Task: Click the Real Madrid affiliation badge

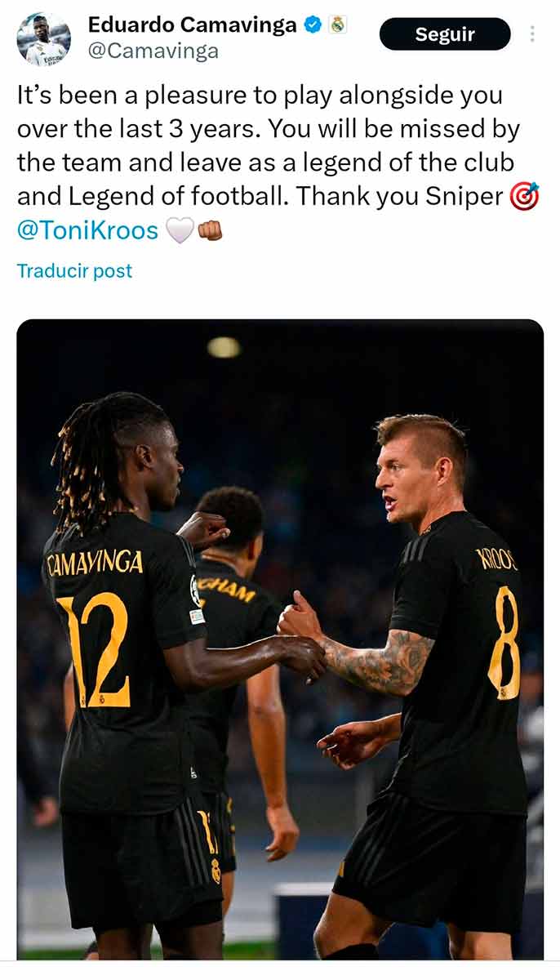Action: point(337,25)
